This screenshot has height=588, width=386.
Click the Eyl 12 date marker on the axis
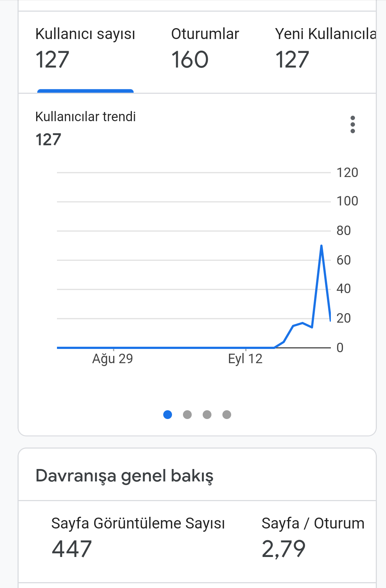point(245,359)
